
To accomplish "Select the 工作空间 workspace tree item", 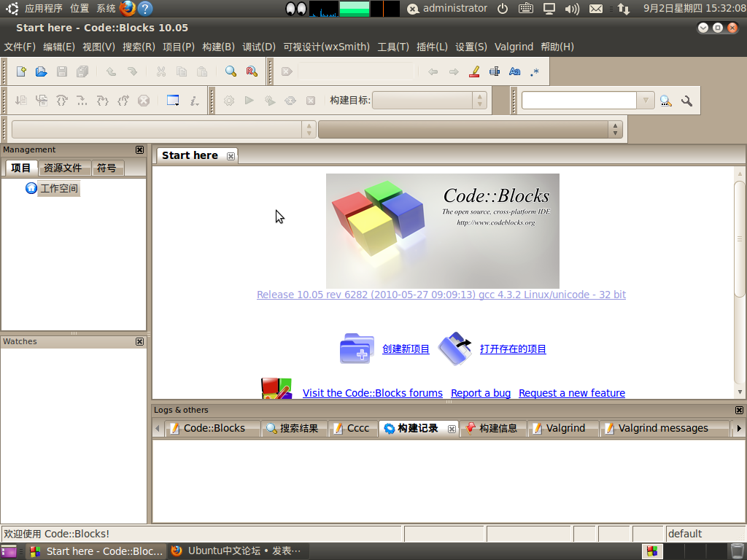I will tap(59, 189).
